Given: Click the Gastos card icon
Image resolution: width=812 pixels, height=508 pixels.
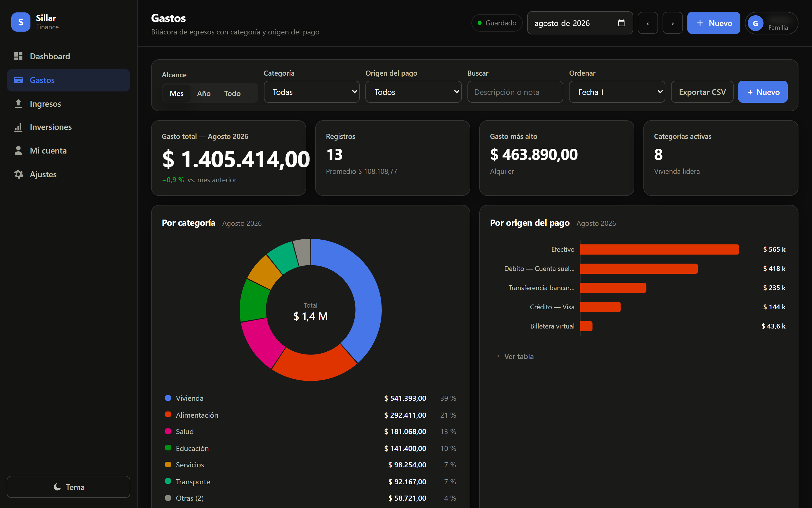Looking at the screenshot, I should (x=18, y=80).
